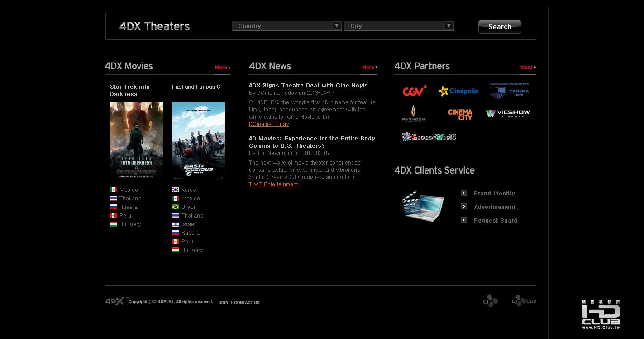Click the Cinema Park partner logo
Viewport: 644px width, 339px height.
509,91
